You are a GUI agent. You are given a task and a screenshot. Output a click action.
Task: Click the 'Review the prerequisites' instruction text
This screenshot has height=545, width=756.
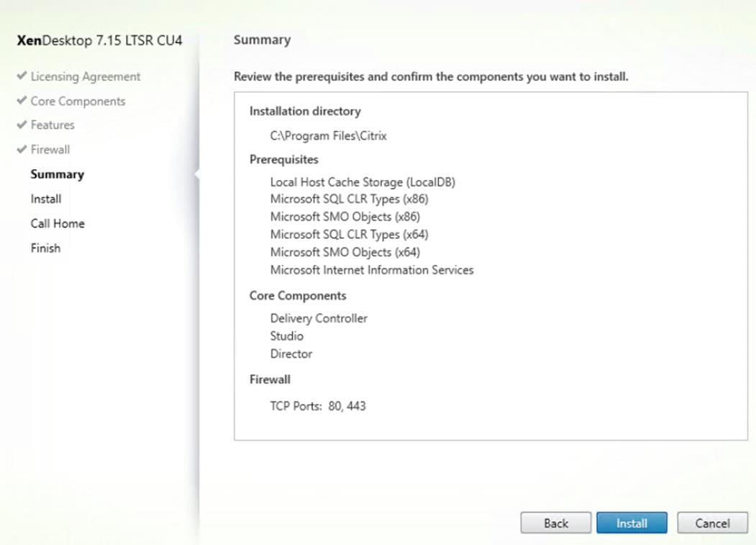(431, 76)
